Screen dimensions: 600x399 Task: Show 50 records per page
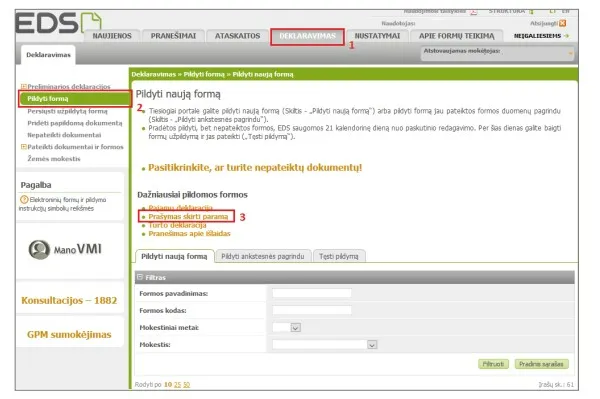coord(186,385)
